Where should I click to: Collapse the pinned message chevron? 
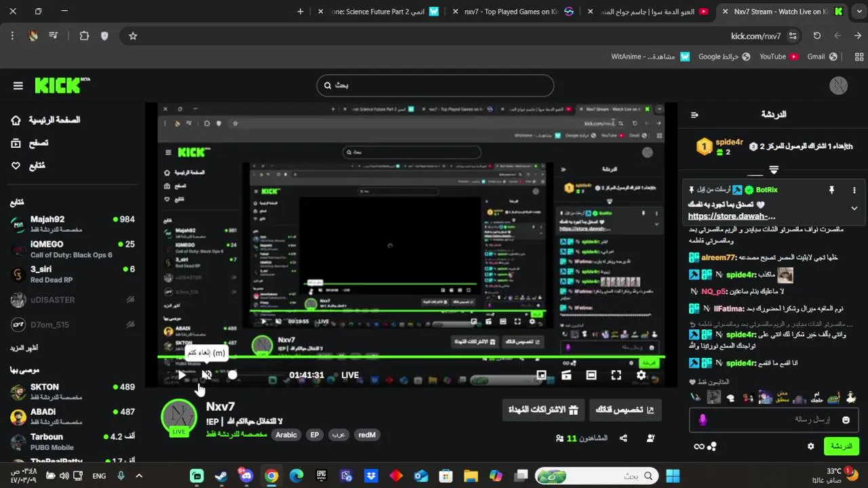pyautogui.click(x=854, y=208)
